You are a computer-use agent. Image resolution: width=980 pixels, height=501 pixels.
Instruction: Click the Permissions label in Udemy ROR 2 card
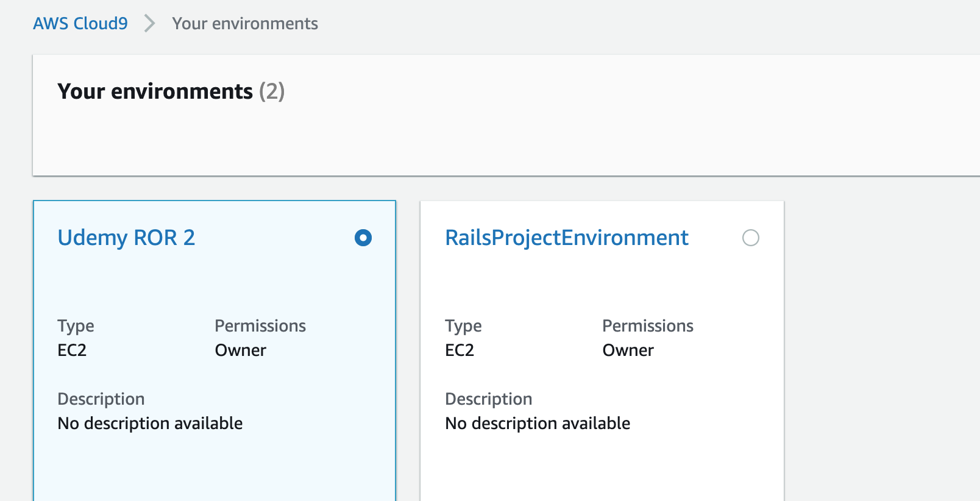260,326
